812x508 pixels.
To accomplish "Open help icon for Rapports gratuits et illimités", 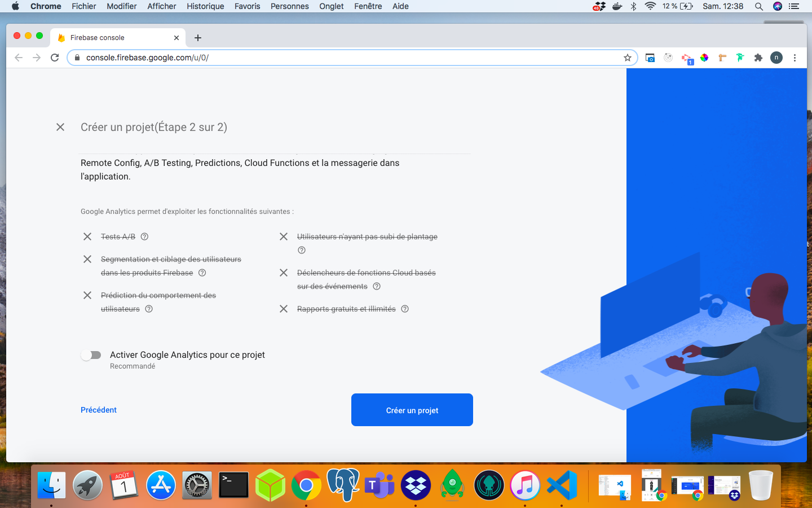I will point(405,309).
